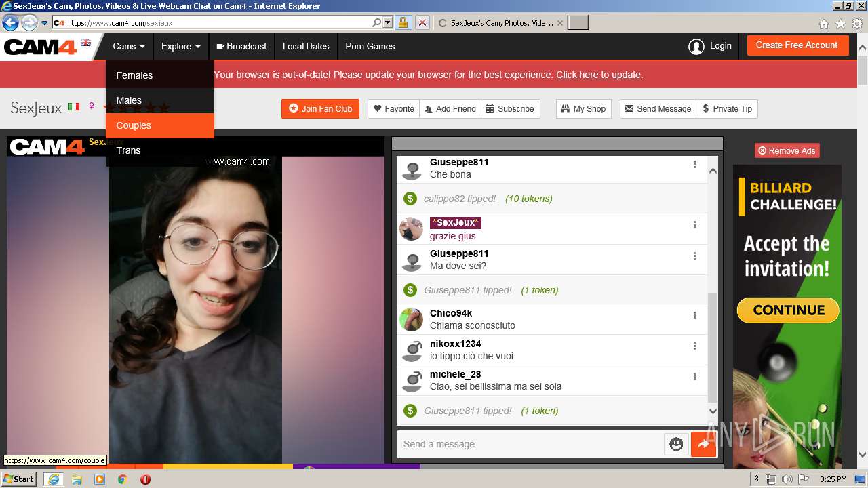Screen dimensions: 868x488
Task: Open Chrome from taskbar
Action: click(122, 479)
